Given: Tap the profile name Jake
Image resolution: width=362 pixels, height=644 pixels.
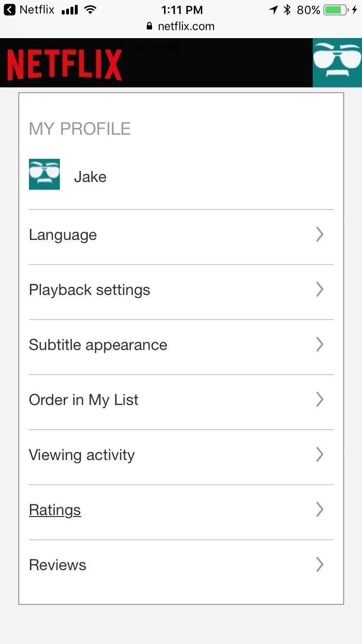Looking at the screenshot, I should 90,177.
